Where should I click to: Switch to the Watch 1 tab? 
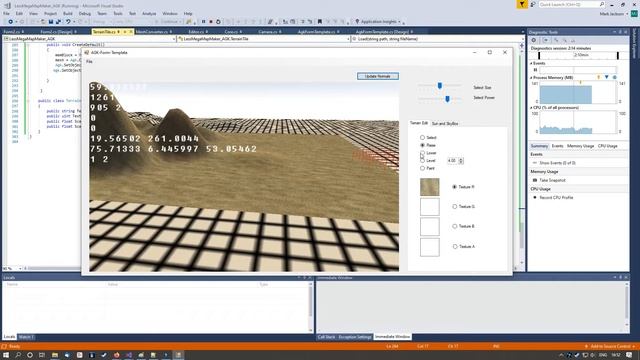26,337
